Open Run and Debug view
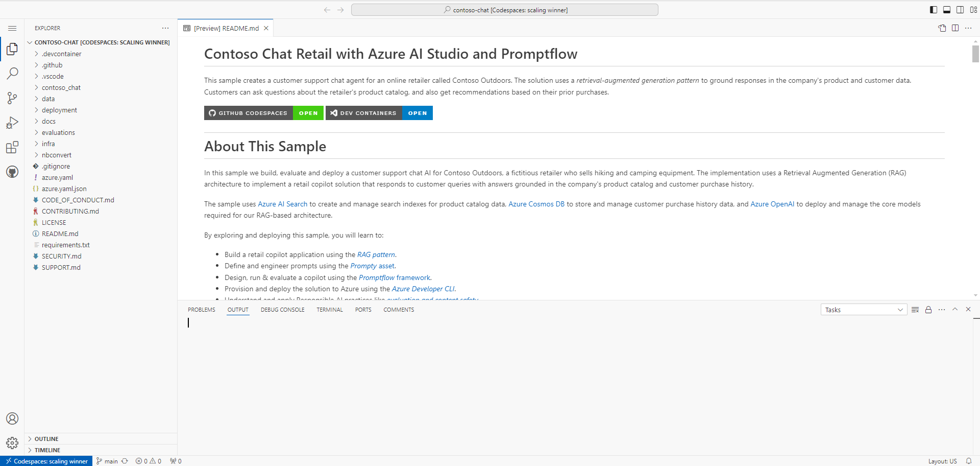Image resolution: width=980 pixels, height=466 pixels. (12, 123)
